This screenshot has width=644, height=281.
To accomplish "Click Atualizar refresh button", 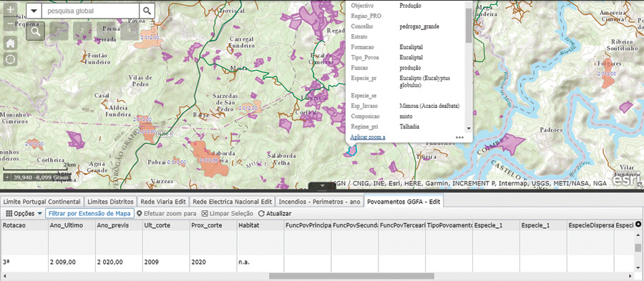I will pos(275,214).
